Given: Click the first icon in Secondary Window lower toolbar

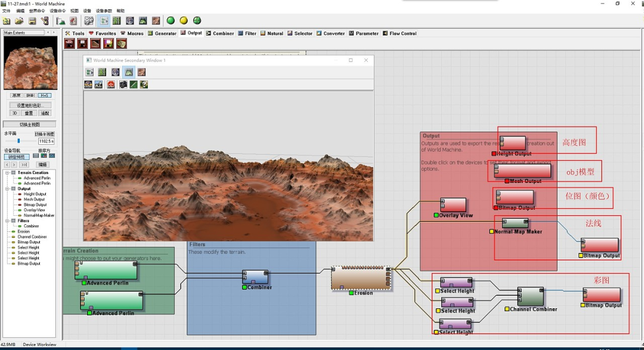Looking at the screenshot, I should 88,85.
